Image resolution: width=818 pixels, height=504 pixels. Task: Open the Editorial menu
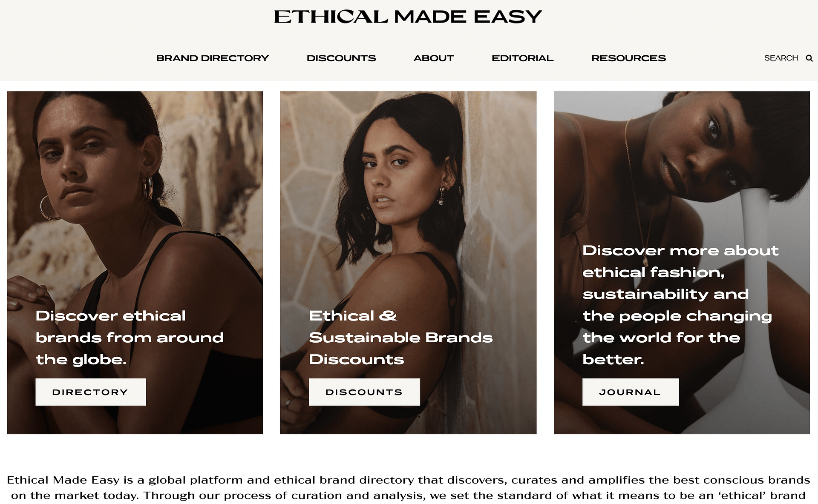point(523,58)
